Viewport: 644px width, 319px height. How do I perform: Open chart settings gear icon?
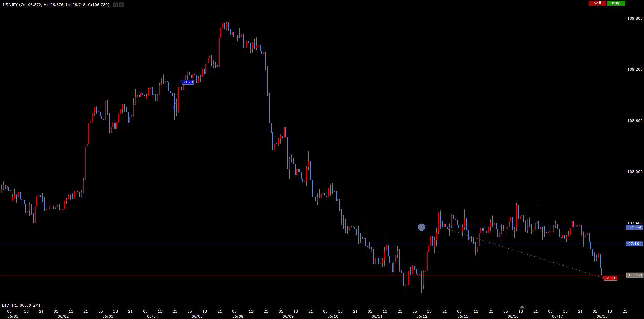coord(121,5)
